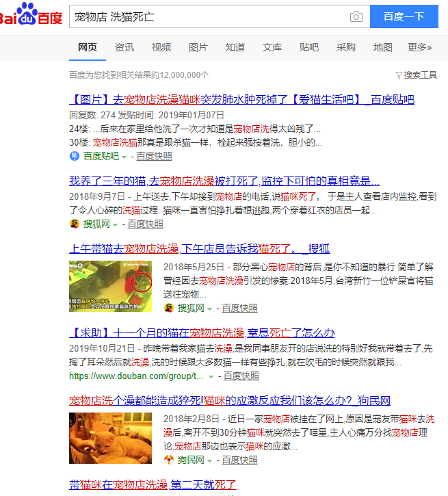448x496 pixels.
Task: Open result 带猫咪在宠物店洗澡,第二天就死了
Action: coord(153,484)
